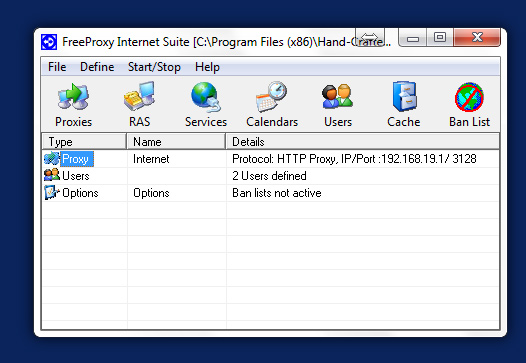Open the Define menu
The width and height of the screenshot is (526, 363).
97,67
